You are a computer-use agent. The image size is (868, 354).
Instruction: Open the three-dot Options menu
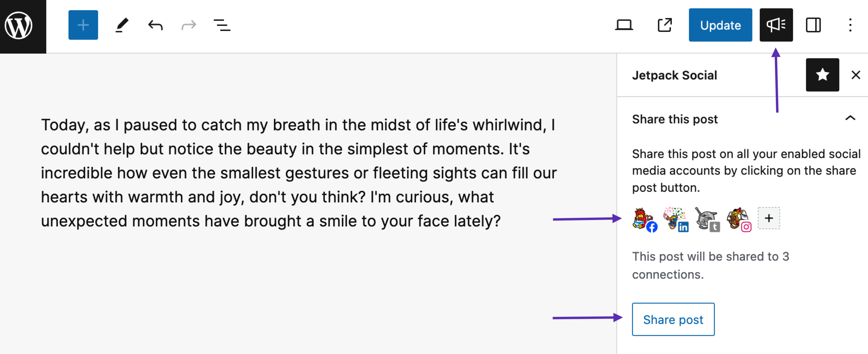(850, 25)
